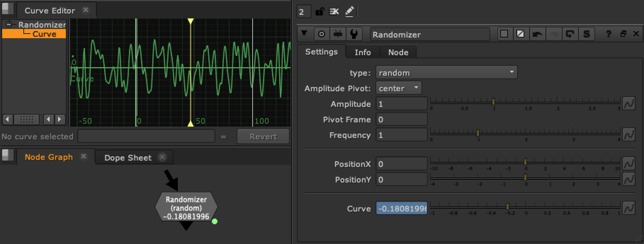
Task: Click the wrench icon beside Randomizer name
Action: 354,34
